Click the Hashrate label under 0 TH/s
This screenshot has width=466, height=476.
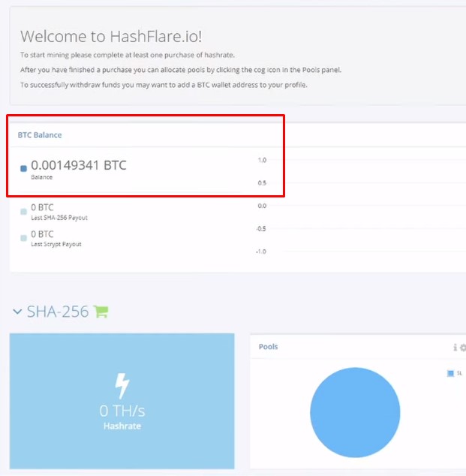click(x=122, y=426)
